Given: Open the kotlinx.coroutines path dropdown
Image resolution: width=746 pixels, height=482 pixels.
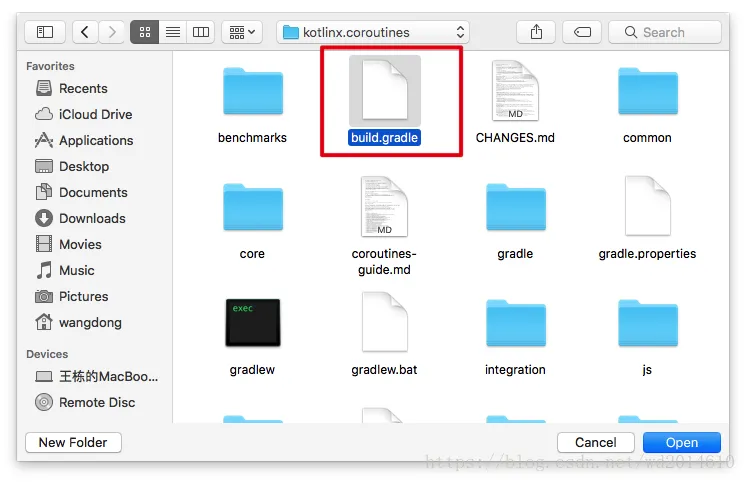Looking at the screenshot, I should click(x=373, y=32).
